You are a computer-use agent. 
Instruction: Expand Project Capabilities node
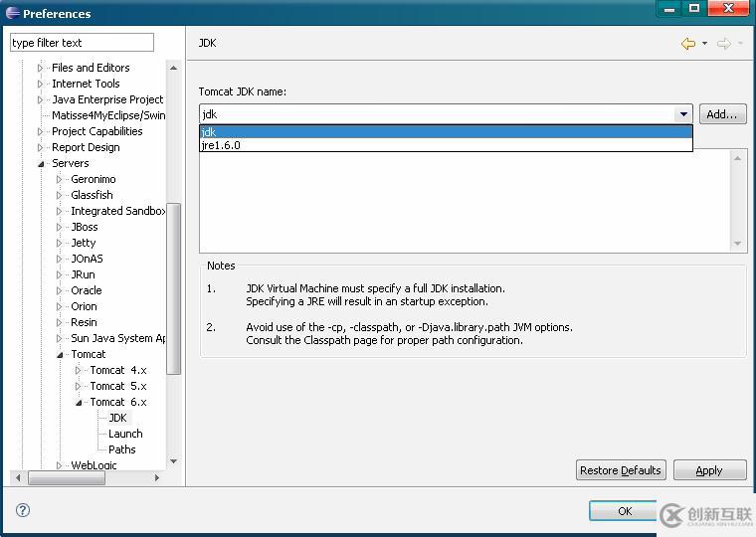(40, 131)
